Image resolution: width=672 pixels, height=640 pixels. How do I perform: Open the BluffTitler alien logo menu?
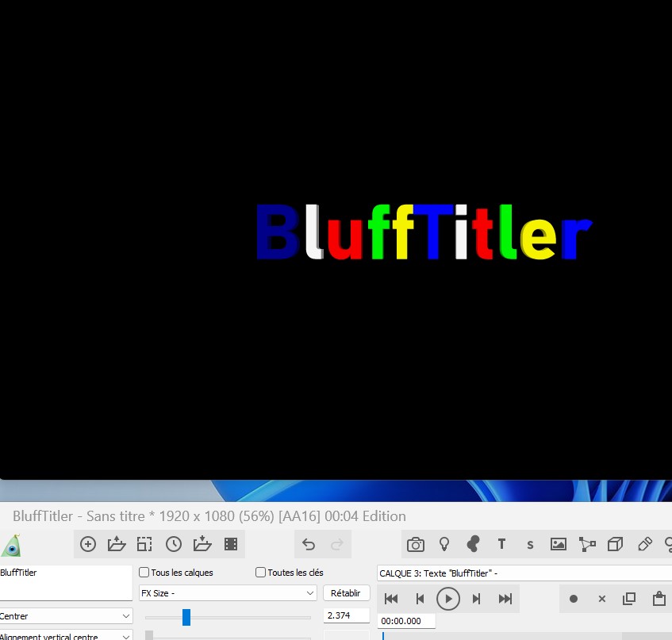pos(12,545)
